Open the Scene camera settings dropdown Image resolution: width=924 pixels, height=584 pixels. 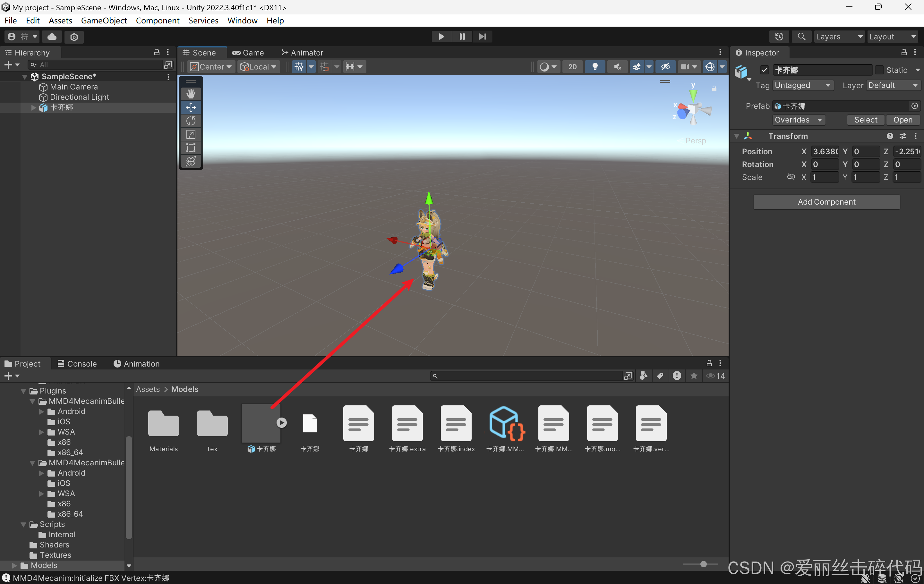tap(689, 67)
